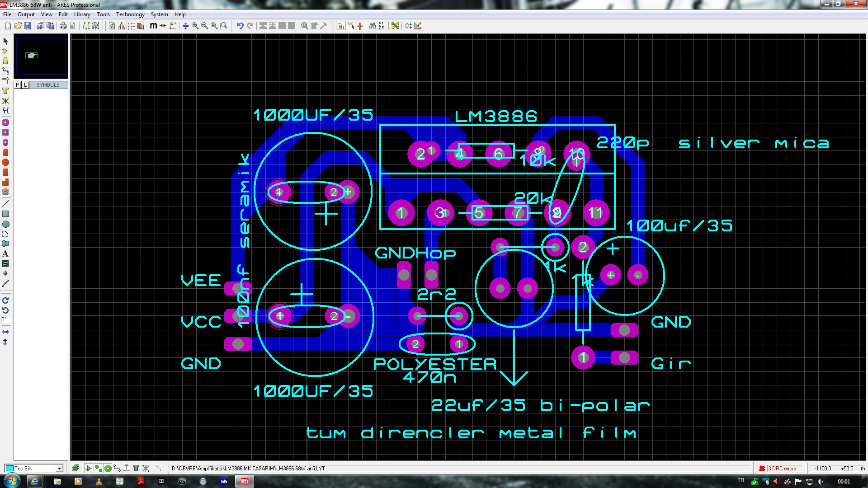Screen dimensions: 868x488
Task: Select the round through-hole pad tool
Action: [x=5, y=122]
